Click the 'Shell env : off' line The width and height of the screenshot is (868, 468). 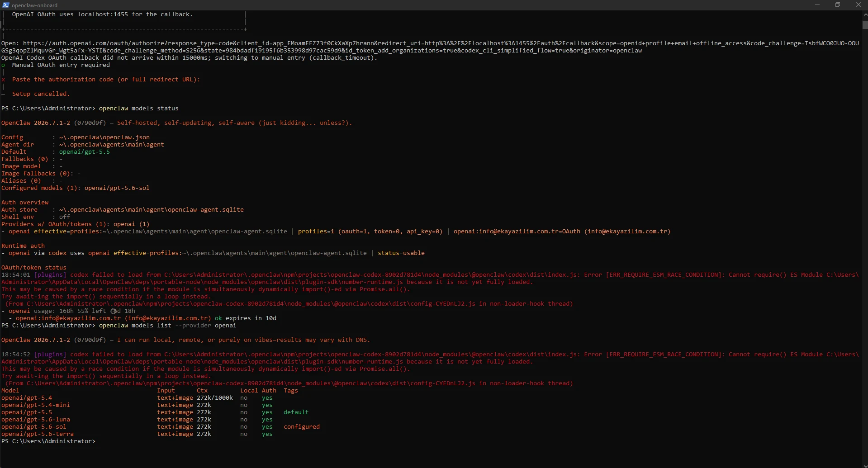click(36, 217)
